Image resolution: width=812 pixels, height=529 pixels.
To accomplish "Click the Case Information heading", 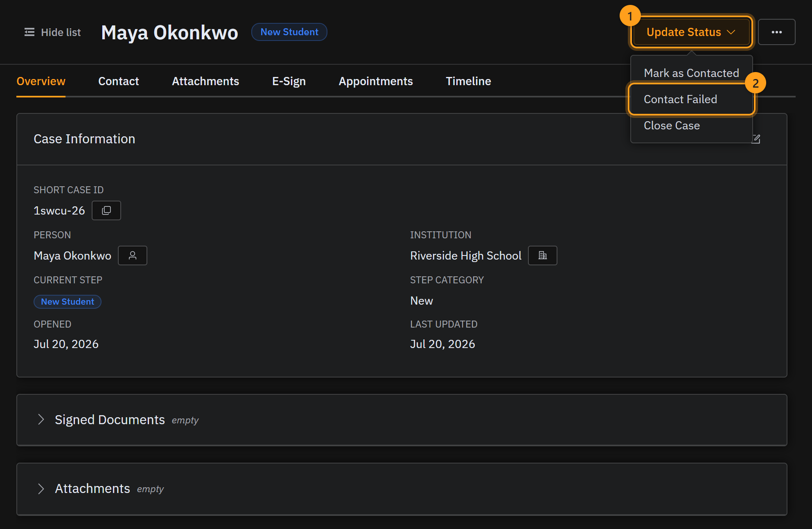I will (84, 139).
